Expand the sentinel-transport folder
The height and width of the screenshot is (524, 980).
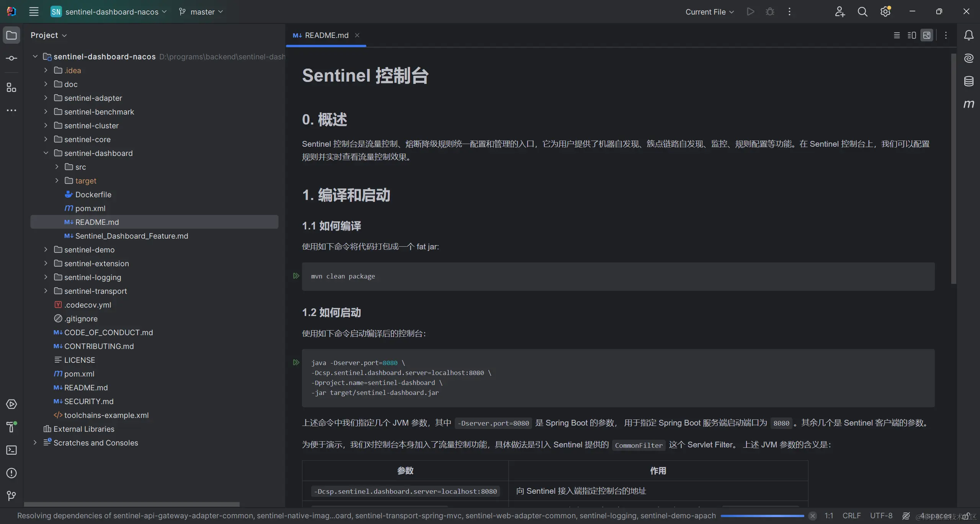46,291
